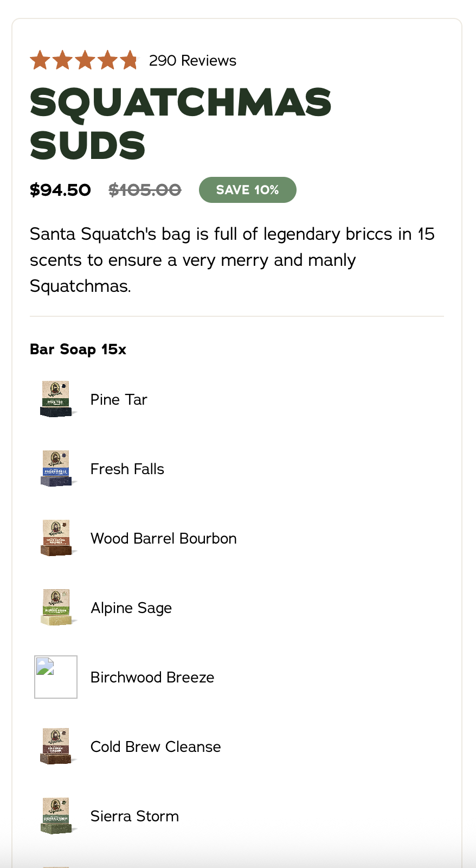
Task: Select the Fresh Falls text label
Action: 127,469
